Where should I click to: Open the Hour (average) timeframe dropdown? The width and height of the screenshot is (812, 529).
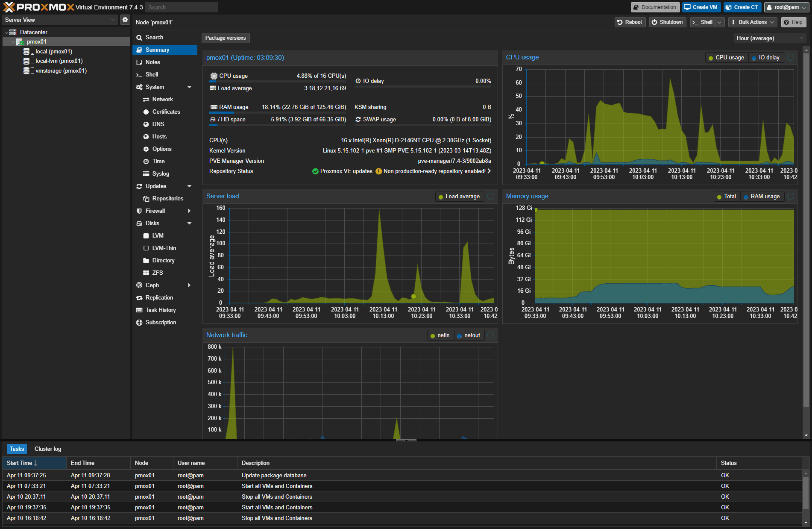point(769,38)
